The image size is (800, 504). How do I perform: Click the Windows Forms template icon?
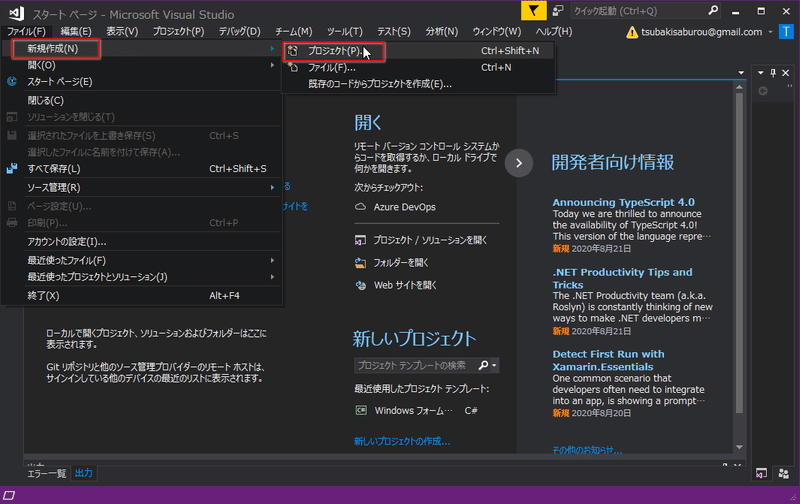pyautogui.click(x=361, y=410)
